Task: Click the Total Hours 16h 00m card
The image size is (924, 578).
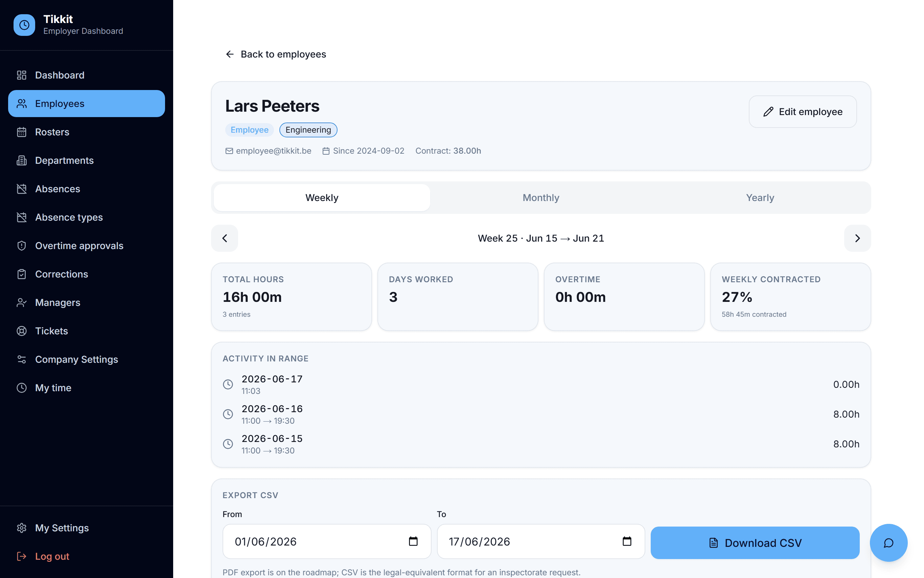Action: [x=292, y=297]
